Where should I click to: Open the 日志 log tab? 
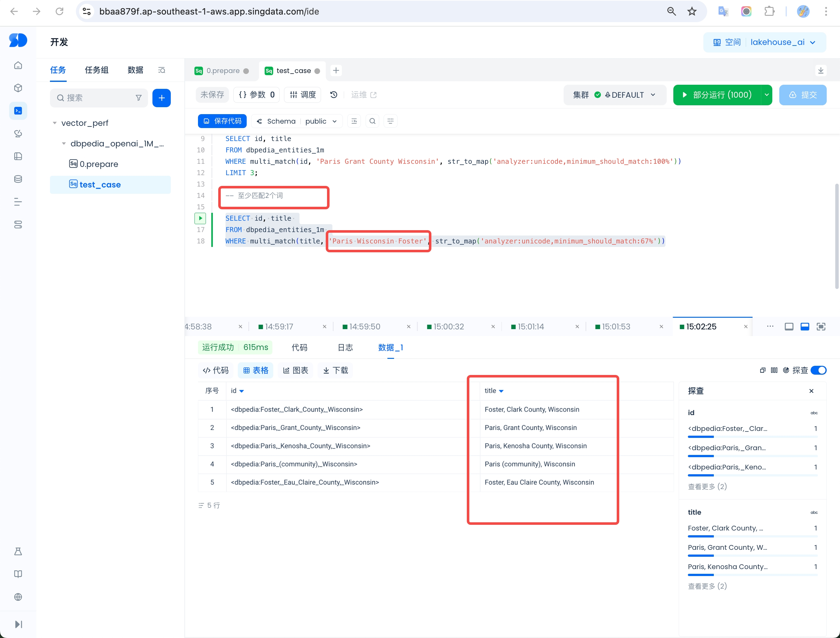tap(345, 347)
